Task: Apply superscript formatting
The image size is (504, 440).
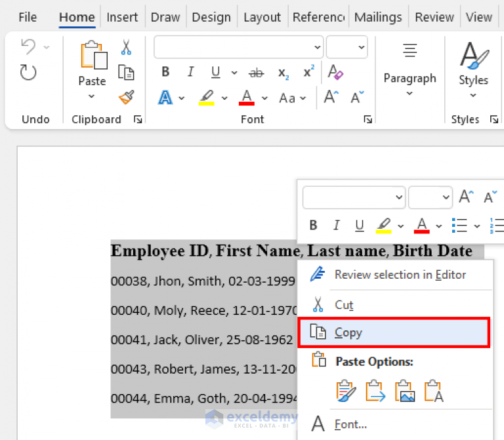Action: pyautogui.click(x=308, y=71)
